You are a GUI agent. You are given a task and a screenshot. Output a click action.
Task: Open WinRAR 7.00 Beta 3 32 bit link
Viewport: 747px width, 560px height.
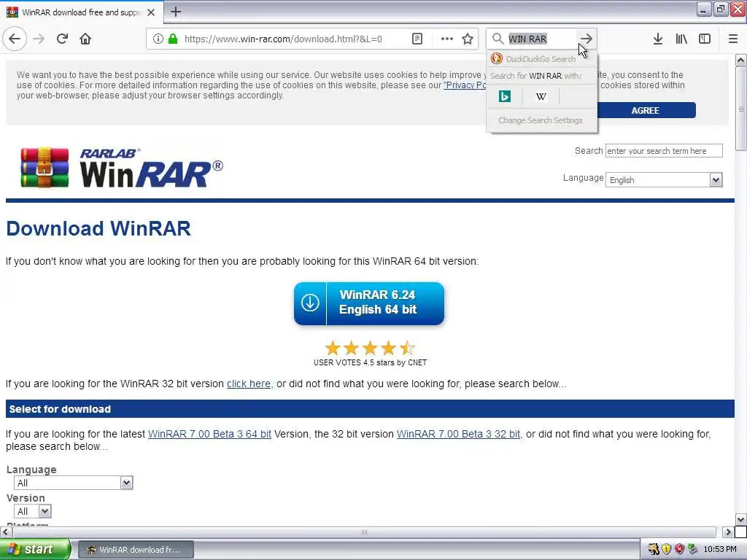click(459, 434)
